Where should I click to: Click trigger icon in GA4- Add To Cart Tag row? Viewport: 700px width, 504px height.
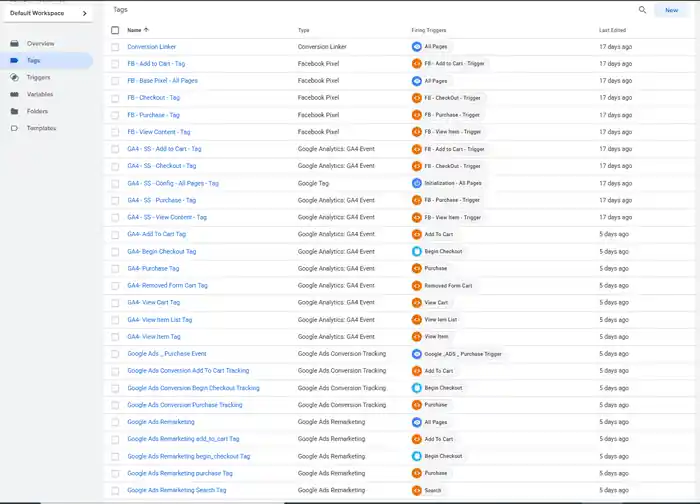(417, 234)
